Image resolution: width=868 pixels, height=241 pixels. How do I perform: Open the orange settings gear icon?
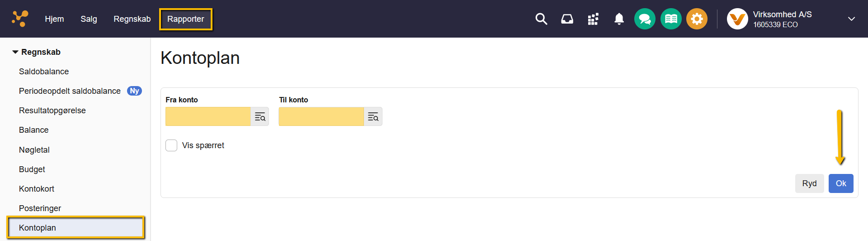697,19
